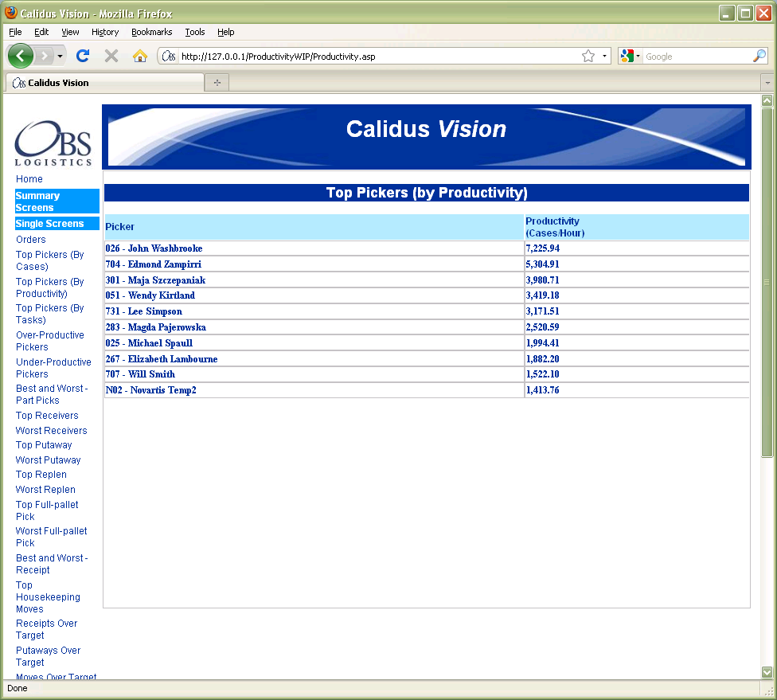This screenshot has height=700, width=777.
Task: Bookmark this page with the star icon
Action: pyautogui.click(x=588, y=56)
